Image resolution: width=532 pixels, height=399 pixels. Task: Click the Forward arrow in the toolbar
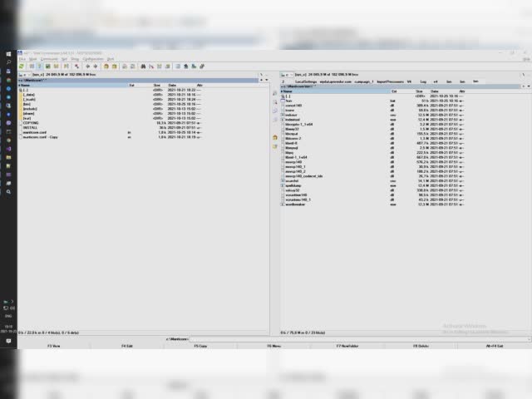point(96,66)
